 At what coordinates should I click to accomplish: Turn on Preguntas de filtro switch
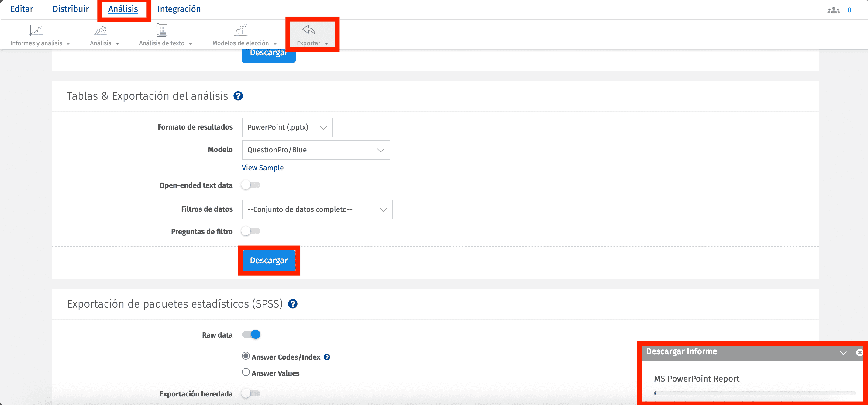point(251,231)
